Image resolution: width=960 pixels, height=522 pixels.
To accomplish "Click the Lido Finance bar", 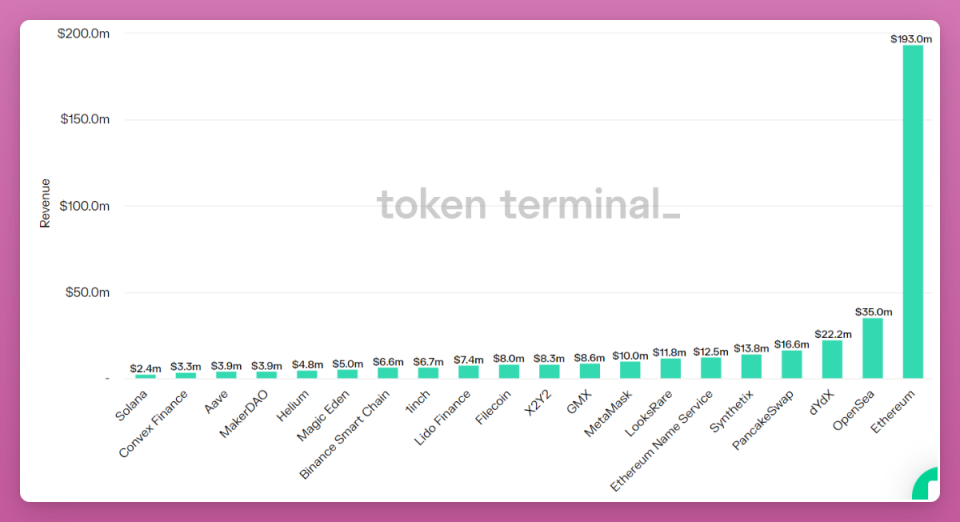I will [468, 372].
